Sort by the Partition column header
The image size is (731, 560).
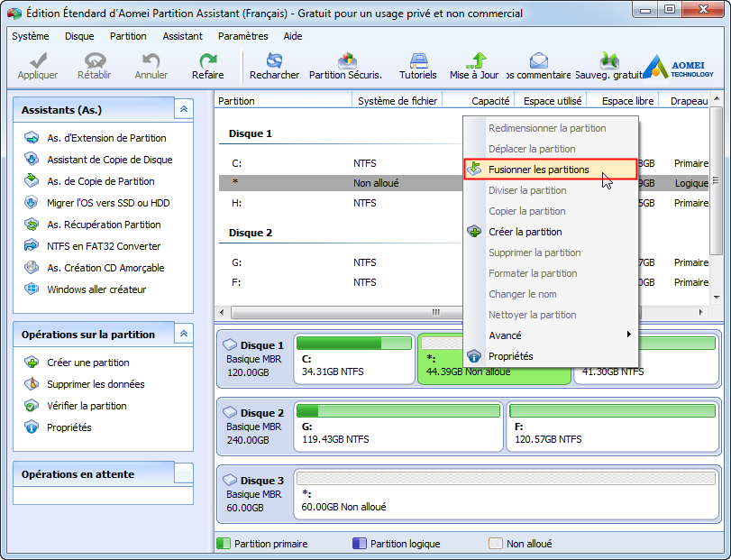pos(283,101)
